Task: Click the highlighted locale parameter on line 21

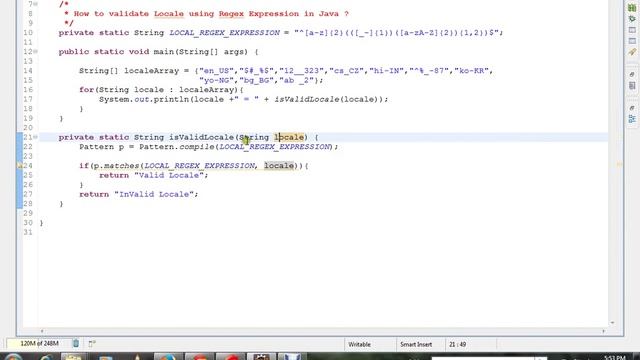Action: (289, 137)
